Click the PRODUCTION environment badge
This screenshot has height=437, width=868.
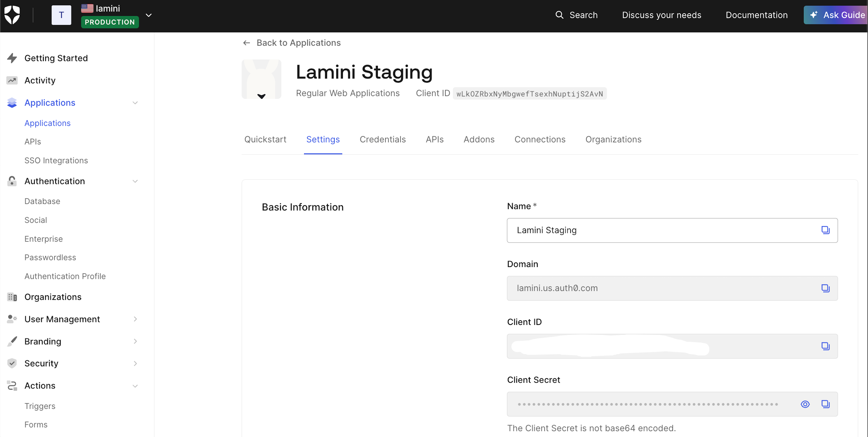[110, 22]
